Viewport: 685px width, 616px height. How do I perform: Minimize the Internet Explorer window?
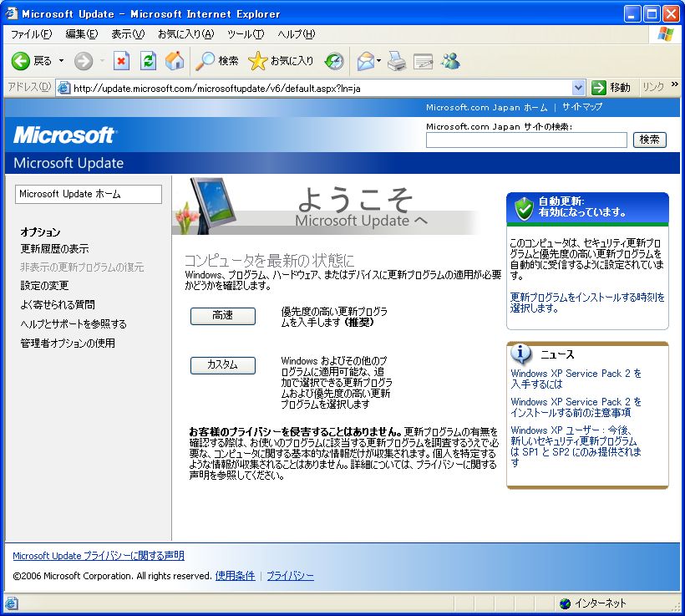(632, 14)
